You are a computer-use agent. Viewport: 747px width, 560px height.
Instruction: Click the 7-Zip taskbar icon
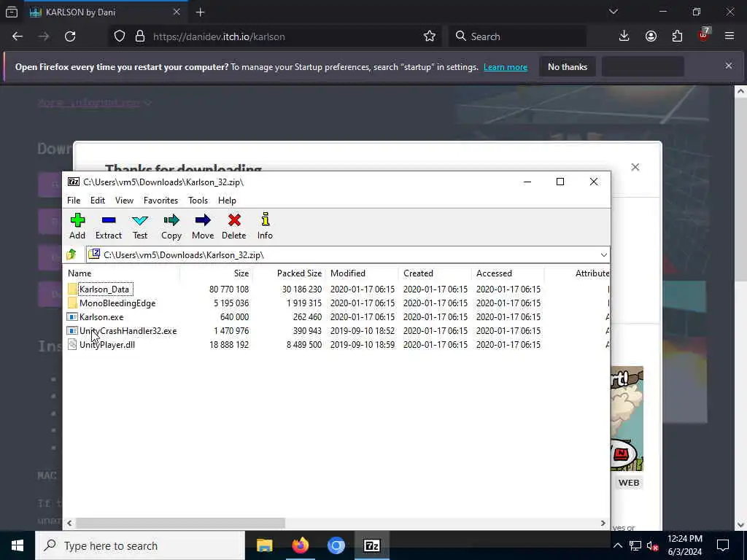click(371, 545)
